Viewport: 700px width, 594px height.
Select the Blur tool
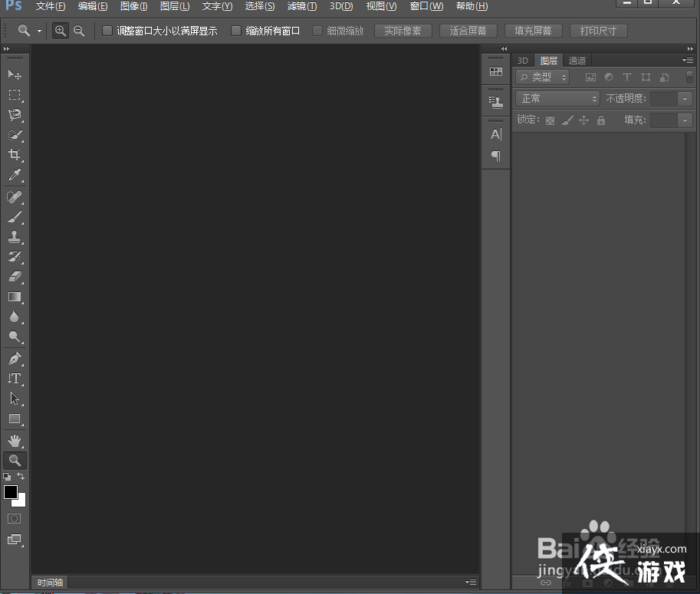coord(15,317)
